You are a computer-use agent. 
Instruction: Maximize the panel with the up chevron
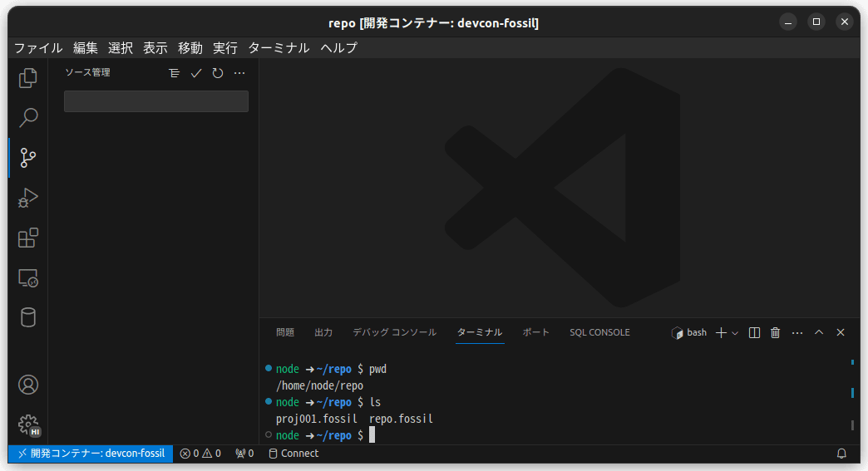point(819,332)
